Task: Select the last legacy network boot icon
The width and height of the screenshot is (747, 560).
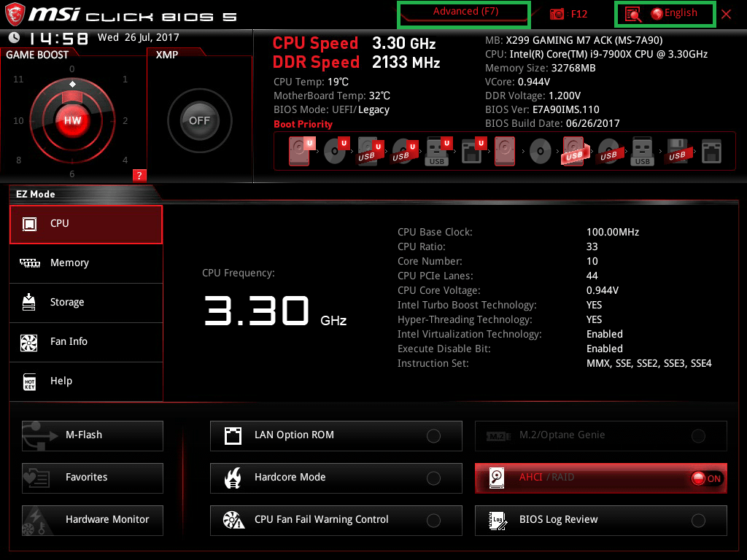Action: click(711, 152)
